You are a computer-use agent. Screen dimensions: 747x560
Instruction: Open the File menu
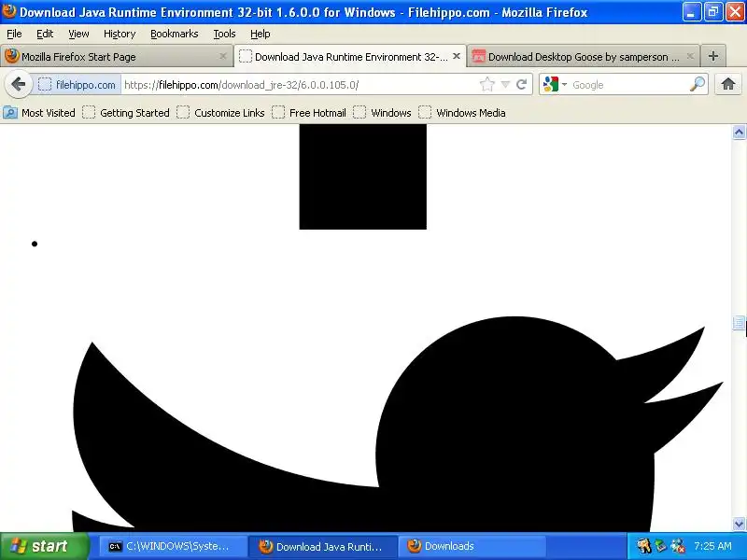(14, 34)
